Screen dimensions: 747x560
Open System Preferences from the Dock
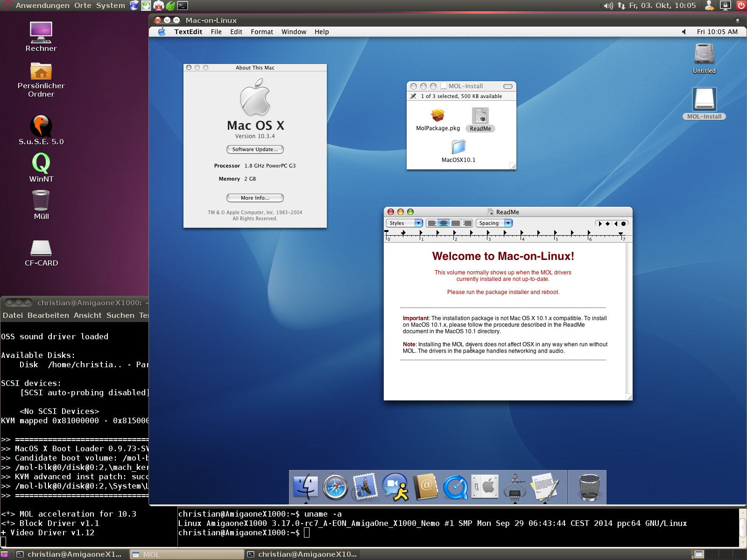(x=485, y=487)
